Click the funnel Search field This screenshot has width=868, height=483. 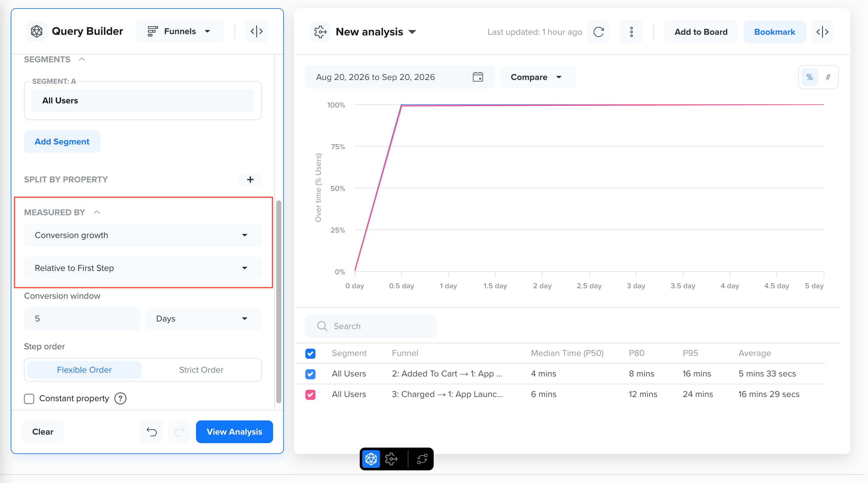click(371, 326)
